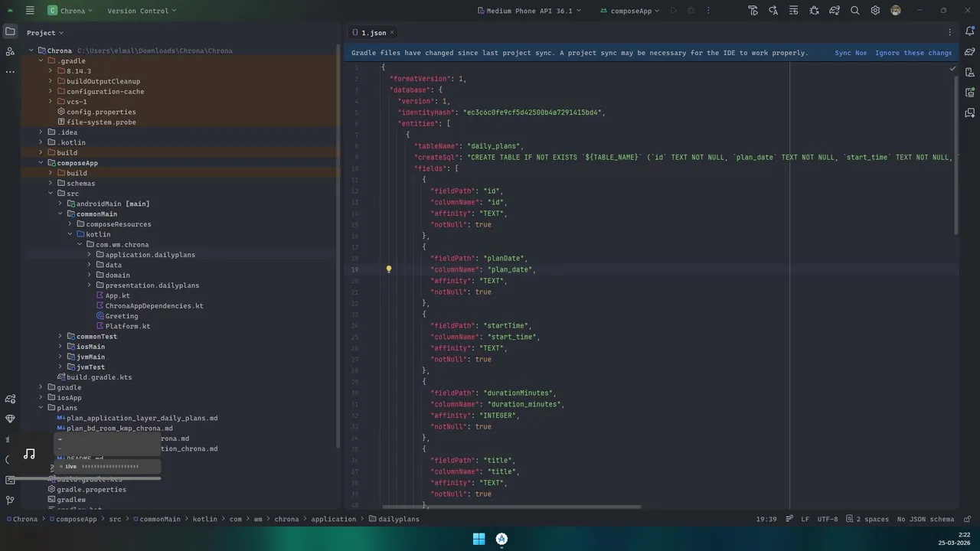Open the Device Manager icon on right sidebar
The image size is (980, 551).
pos(970,73)
